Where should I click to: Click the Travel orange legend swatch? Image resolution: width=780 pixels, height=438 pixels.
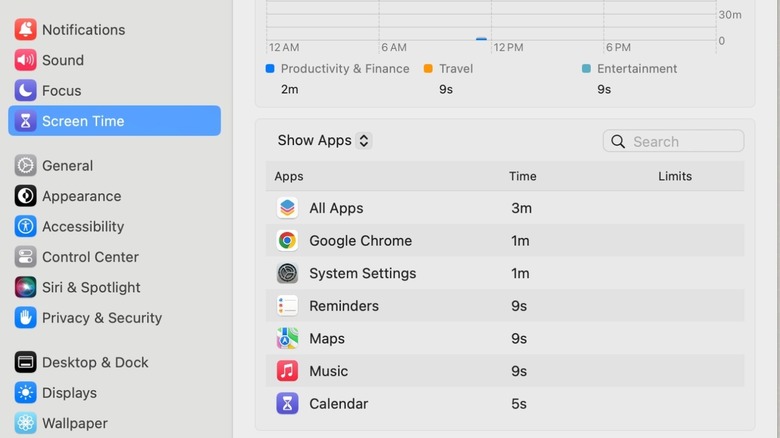(x=428, y=69)
